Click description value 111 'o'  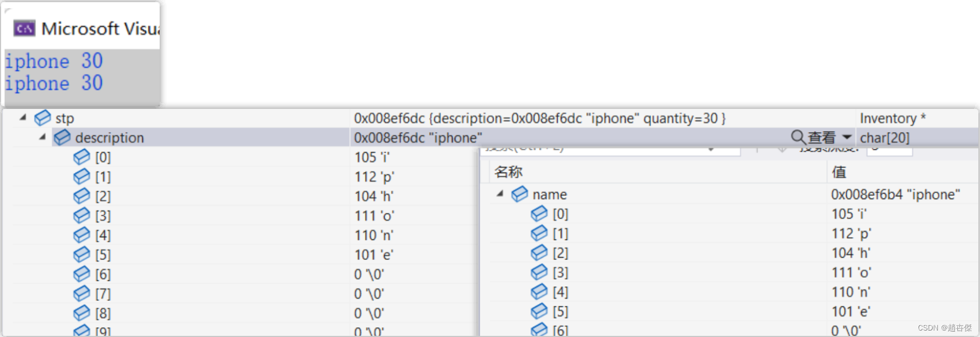pos(374,216)
